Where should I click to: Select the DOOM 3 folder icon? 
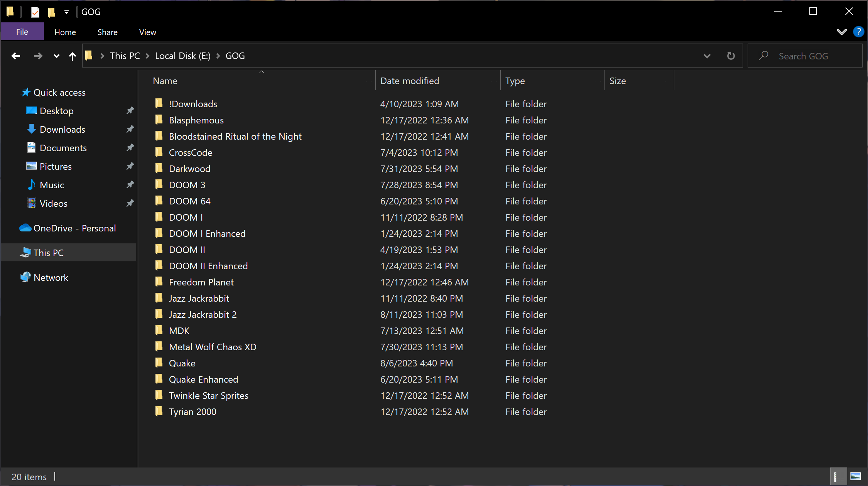click(x=159, y=184)
